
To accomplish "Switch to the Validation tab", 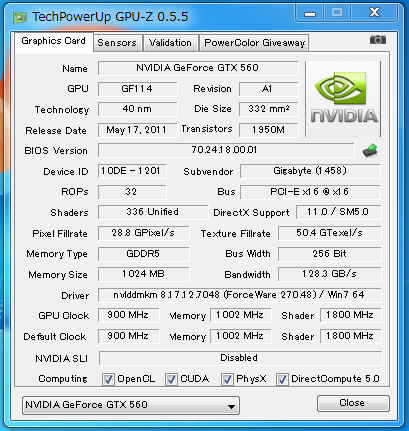I will (170, 43).
